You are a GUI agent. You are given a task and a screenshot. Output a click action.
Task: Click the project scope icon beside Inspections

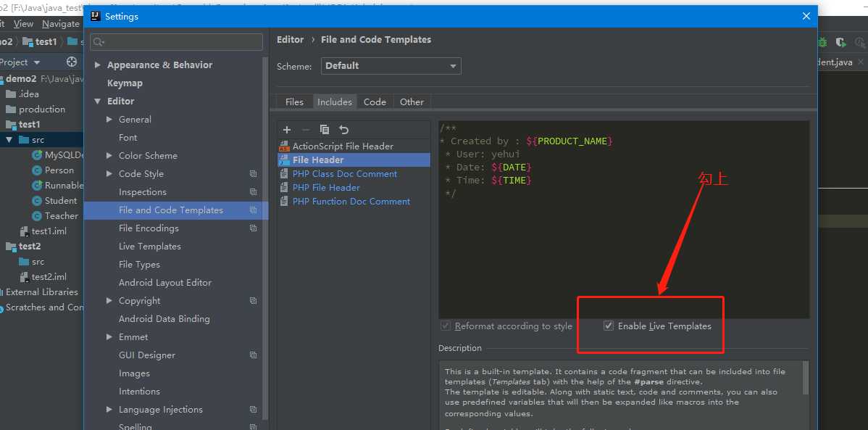click(253, 191)
